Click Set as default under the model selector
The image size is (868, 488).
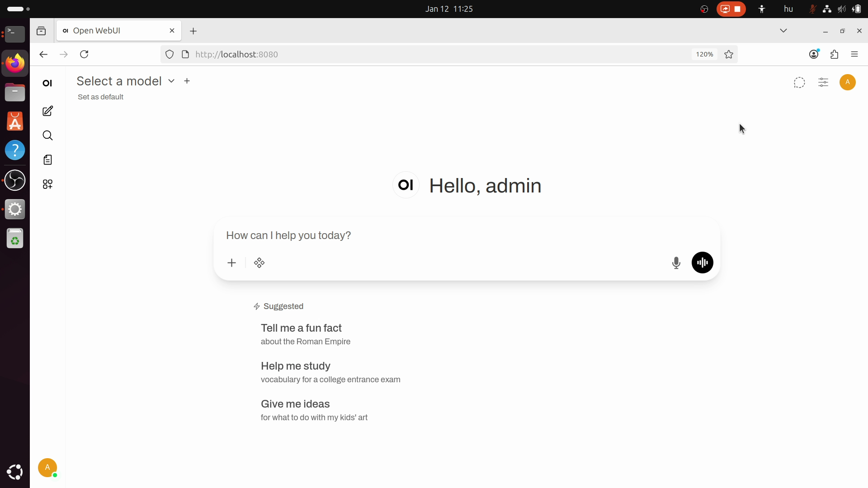(100, 97)
